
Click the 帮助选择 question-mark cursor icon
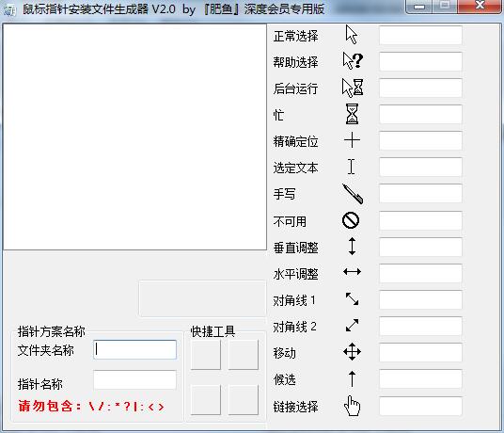[353, 61]
